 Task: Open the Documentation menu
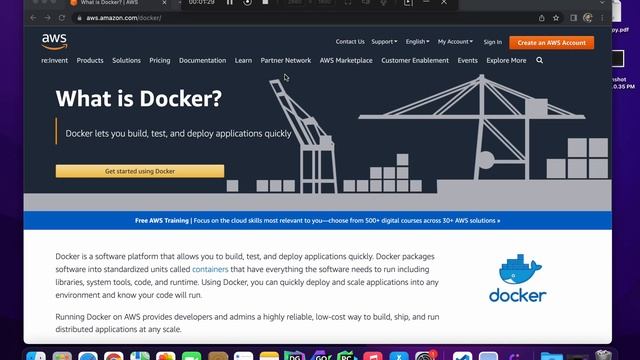(202, 60)
